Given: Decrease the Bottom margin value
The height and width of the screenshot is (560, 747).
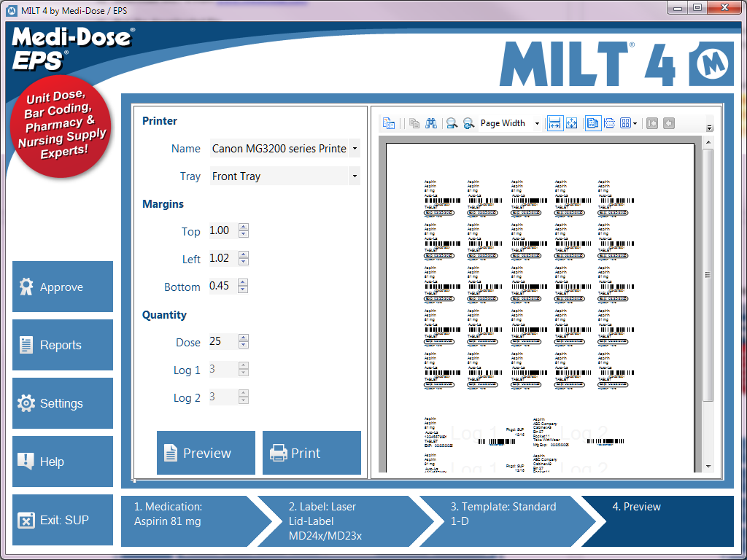Looking at the screenshot, I should click(x=243, y=289).
